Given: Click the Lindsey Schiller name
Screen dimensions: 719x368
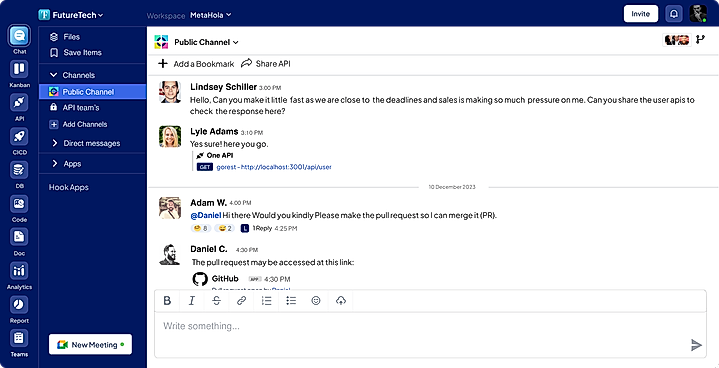Looking at the screenshot, I should [x=223, y=87].
